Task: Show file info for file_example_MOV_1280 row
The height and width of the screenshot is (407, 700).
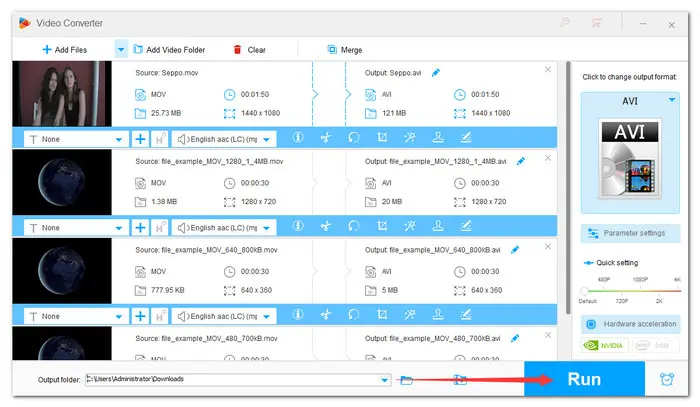Action: 298,226
